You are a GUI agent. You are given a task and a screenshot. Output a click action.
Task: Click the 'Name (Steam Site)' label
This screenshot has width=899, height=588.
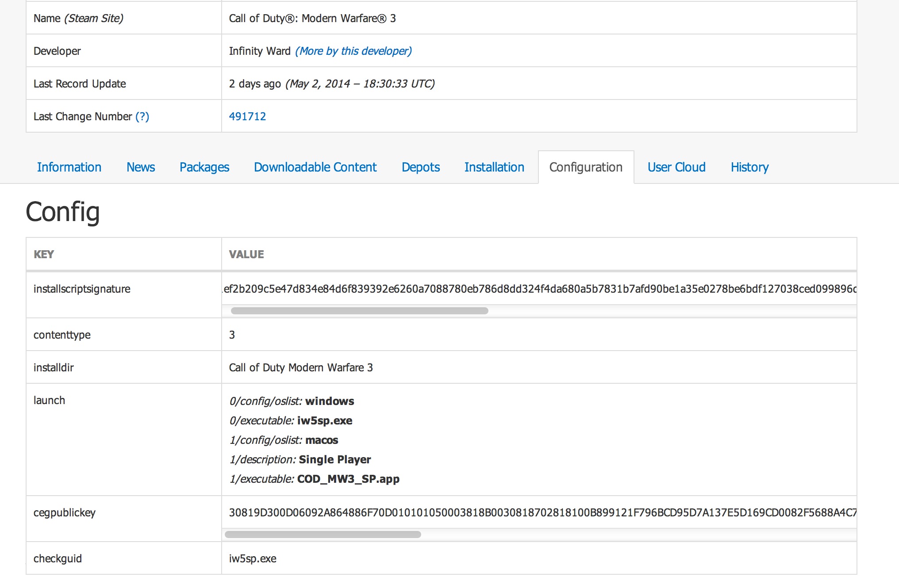click(78, 18)
